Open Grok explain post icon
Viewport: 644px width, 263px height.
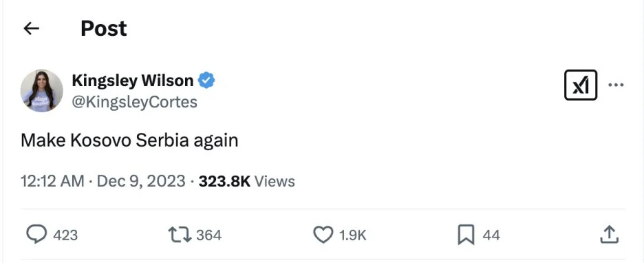580,85
